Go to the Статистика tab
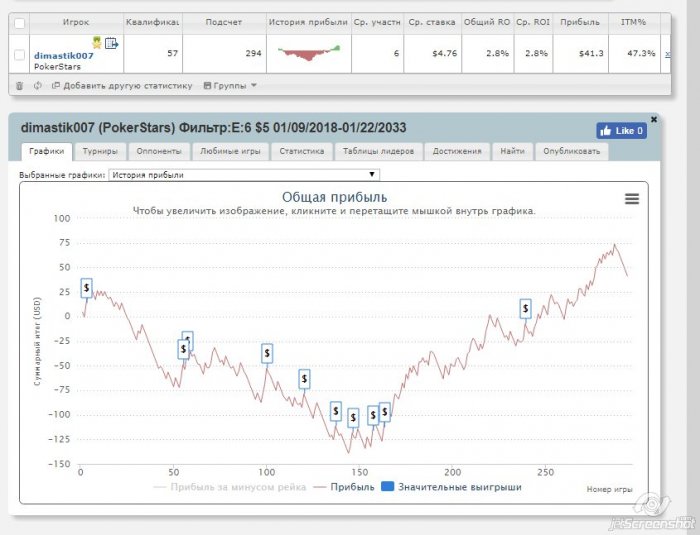The image size is (700, 535). pyautogui.click(x=302, y=151)
